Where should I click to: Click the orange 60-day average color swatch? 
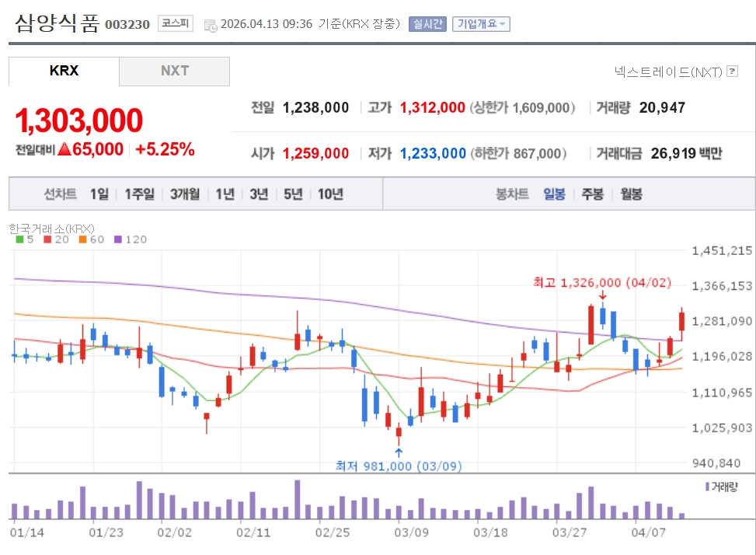click(x=82, y=239)
